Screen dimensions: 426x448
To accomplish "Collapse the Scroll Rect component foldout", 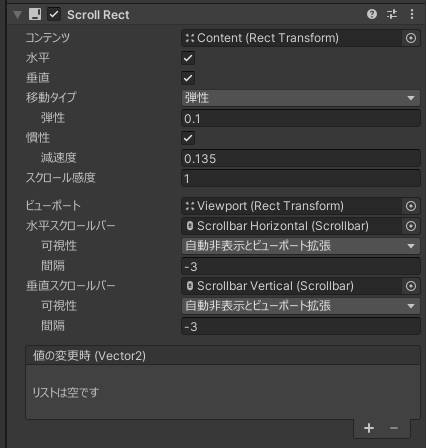I will click(17, 15).
